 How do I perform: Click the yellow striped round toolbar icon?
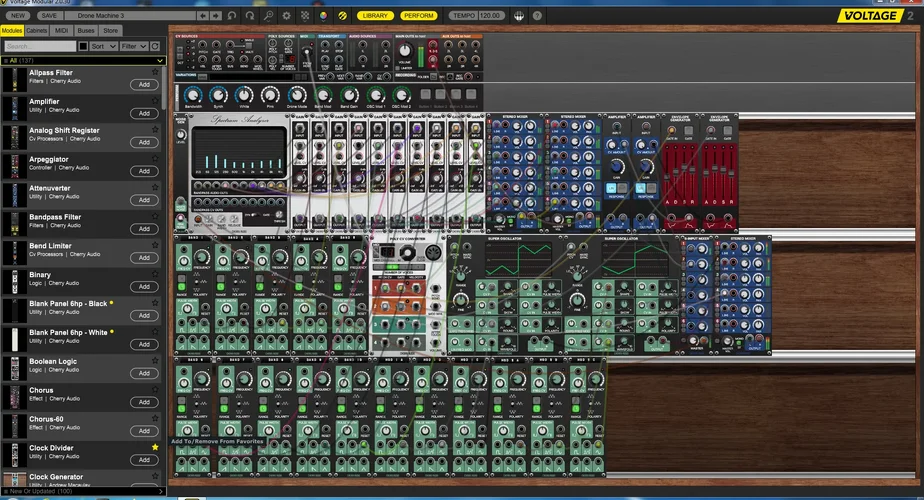(342, 16)
